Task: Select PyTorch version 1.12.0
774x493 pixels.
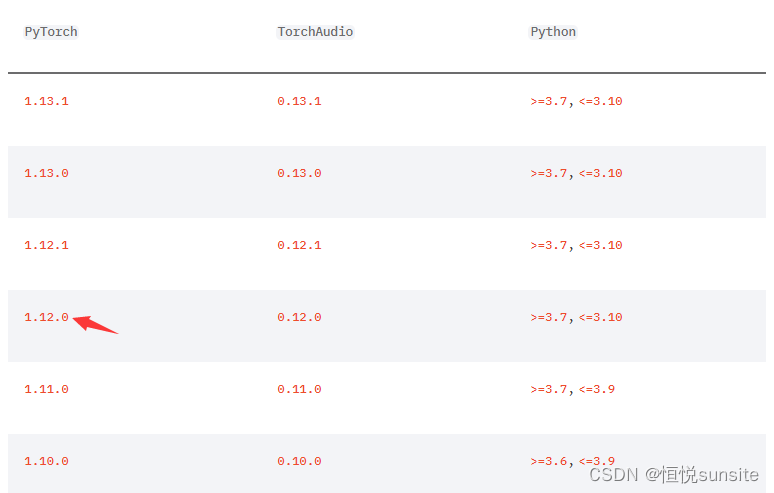Action: 46,317
